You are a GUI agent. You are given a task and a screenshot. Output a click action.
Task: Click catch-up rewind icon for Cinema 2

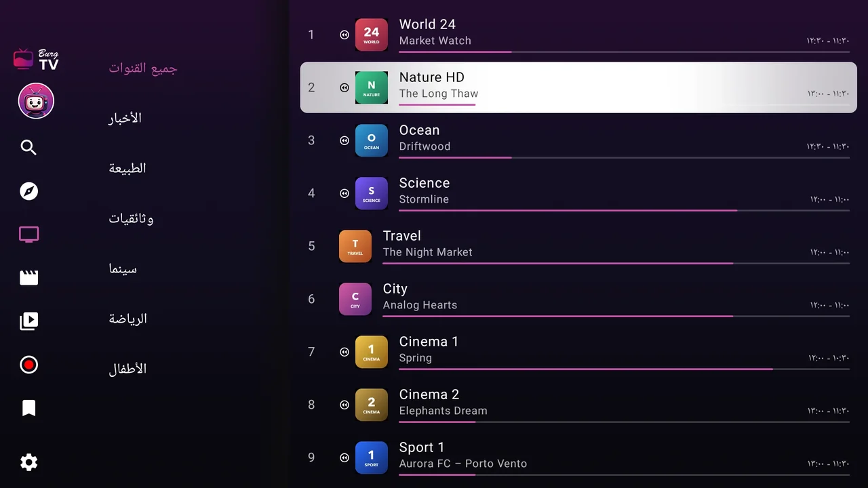coord(344,405)
